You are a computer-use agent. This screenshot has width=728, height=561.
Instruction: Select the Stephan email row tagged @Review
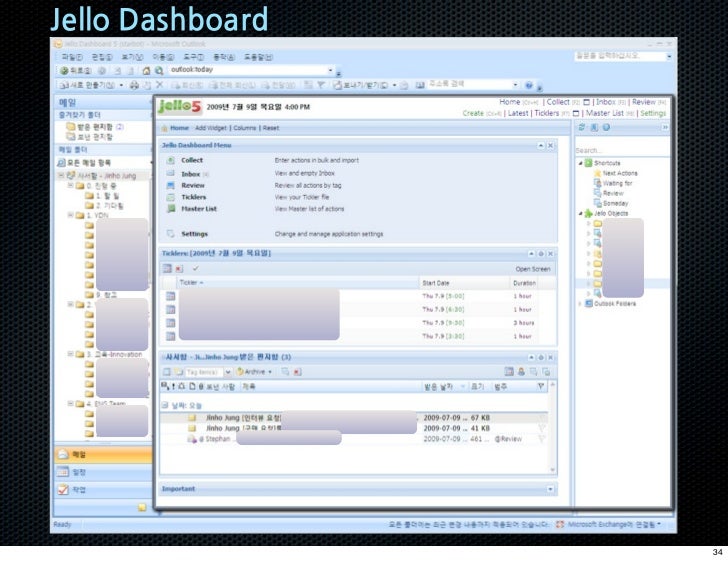point(354,439)
